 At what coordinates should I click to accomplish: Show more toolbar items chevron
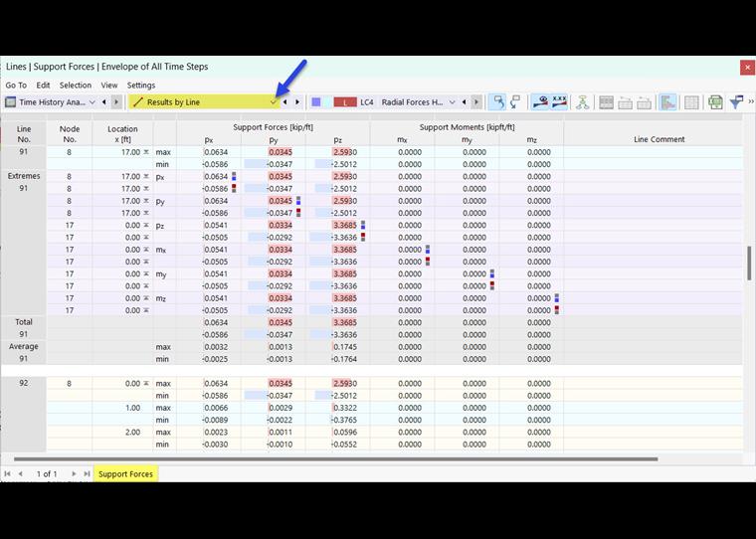coord(751,101)
